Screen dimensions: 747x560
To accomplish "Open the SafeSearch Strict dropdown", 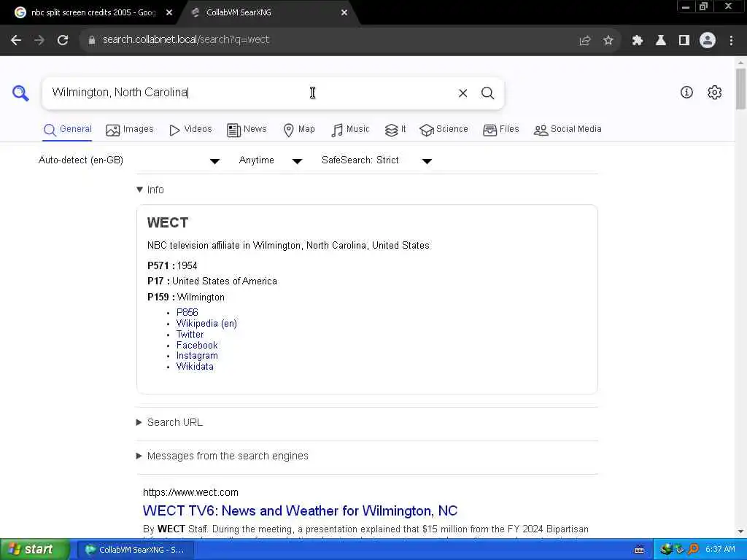I will pyautogui.click(x=376, y=160).
